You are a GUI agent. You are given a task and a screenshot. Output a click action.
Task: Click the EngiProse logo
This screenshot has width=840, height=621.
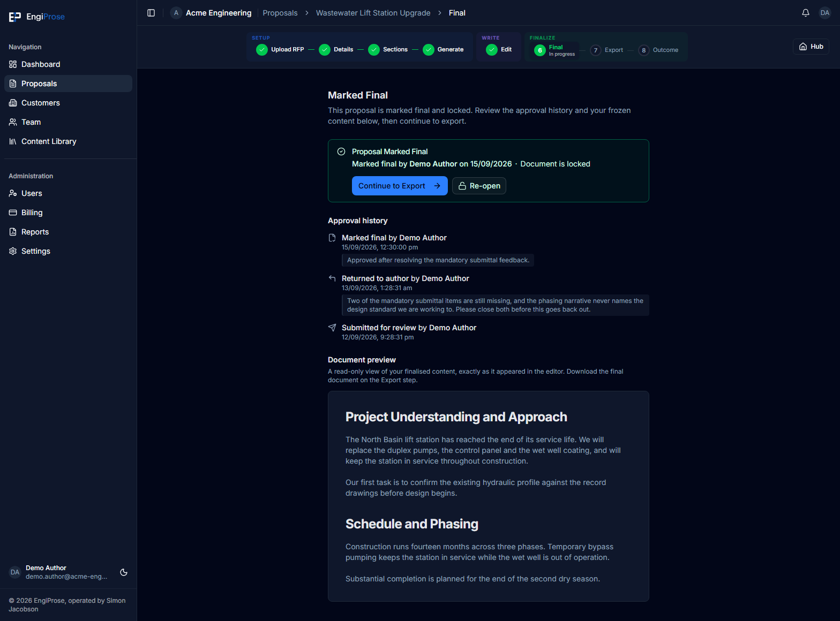point(36,17)
